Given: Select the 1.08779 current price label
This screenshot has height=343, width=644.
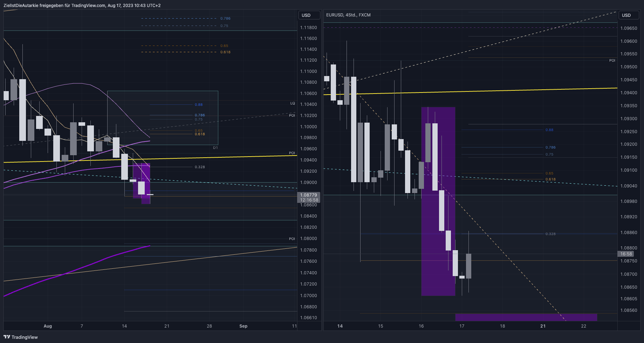Looking at the screenshot, I should pyautogui.click(x=309, y=195).
